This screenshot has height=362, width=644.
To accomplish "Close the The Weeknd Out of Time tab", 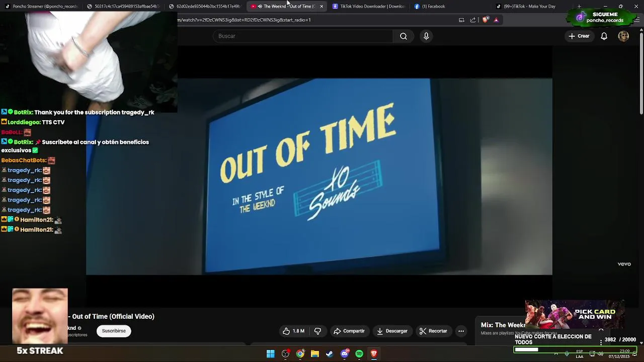I will (321, 7).
